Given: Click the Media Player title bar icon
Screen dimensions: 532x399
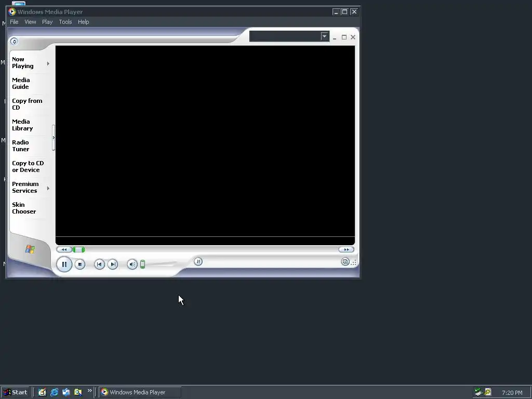Looking at the screenshot, I should click(x=12, y=12).
